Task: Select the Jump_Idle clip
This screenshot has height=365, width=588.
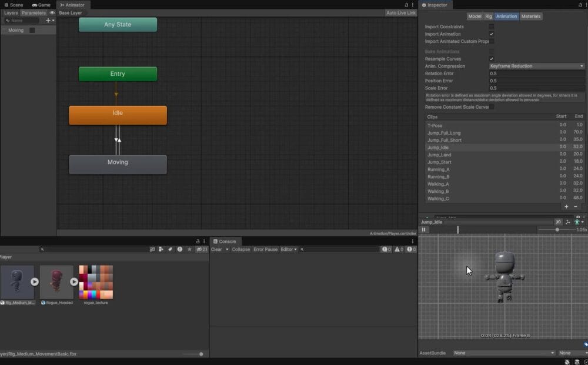Action: click(505, 148)
